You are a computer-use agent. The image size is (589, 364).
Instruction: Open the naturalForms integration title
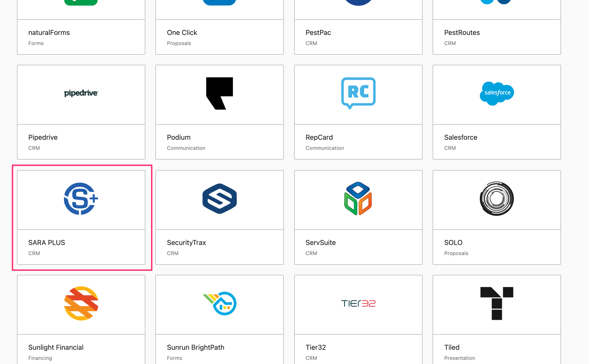tap(49, 32)
